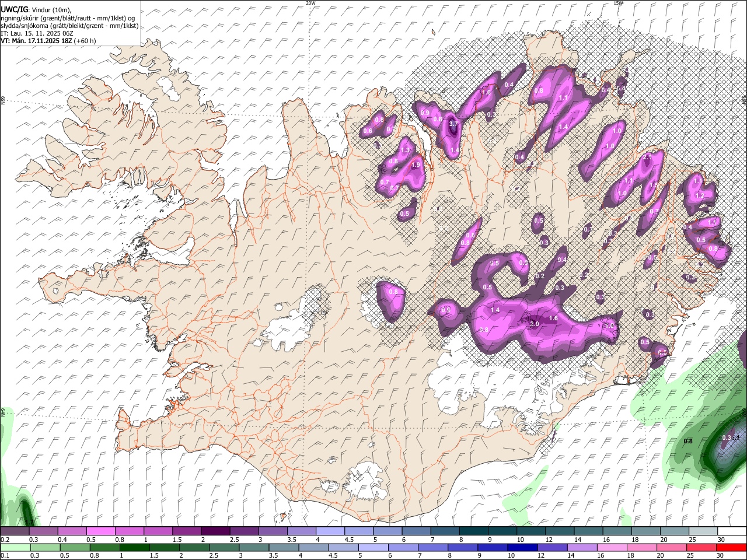The width and height of the screenshot is (747, 560).
Task: Click the '3.7' snowfall value on the map
Action: (x=453, y=124)
